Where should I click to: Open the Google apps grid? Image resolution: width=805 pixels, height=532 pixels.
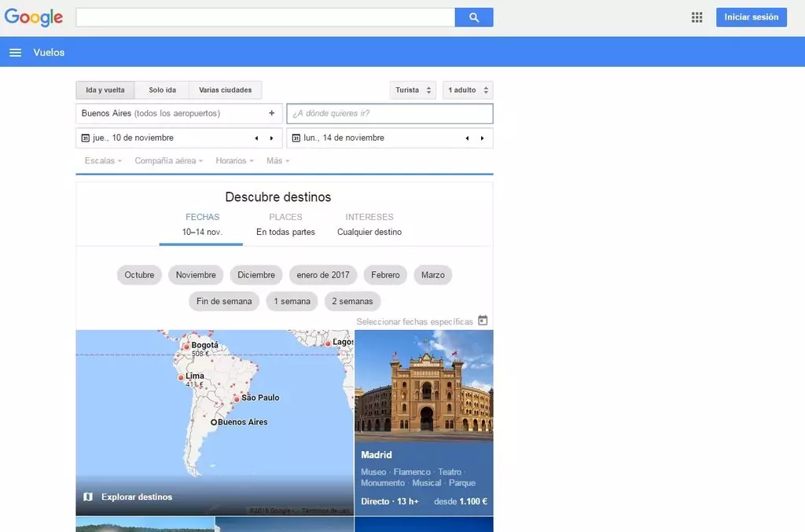click(x=697, y=17)
